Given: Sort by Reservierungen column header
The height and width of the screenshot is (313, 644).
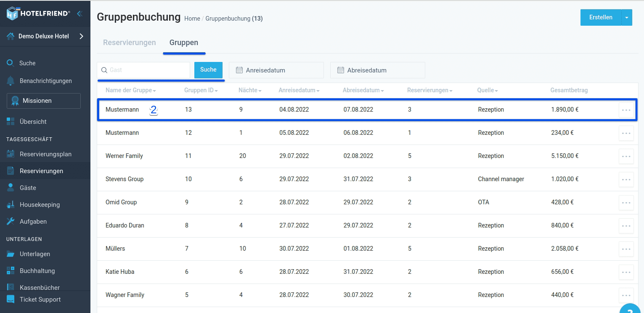Looking at the screenshot, I should coord(430,91).
